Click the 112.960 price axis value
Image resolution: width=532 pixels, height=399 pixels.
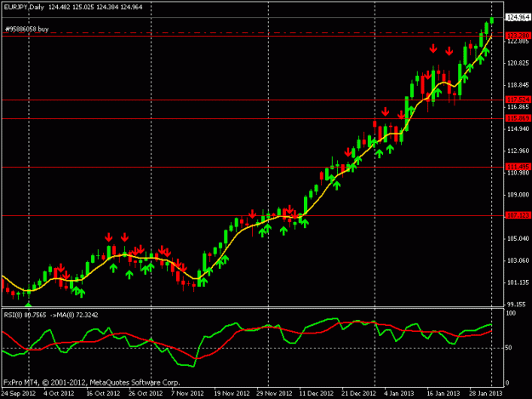click(518, 151)
